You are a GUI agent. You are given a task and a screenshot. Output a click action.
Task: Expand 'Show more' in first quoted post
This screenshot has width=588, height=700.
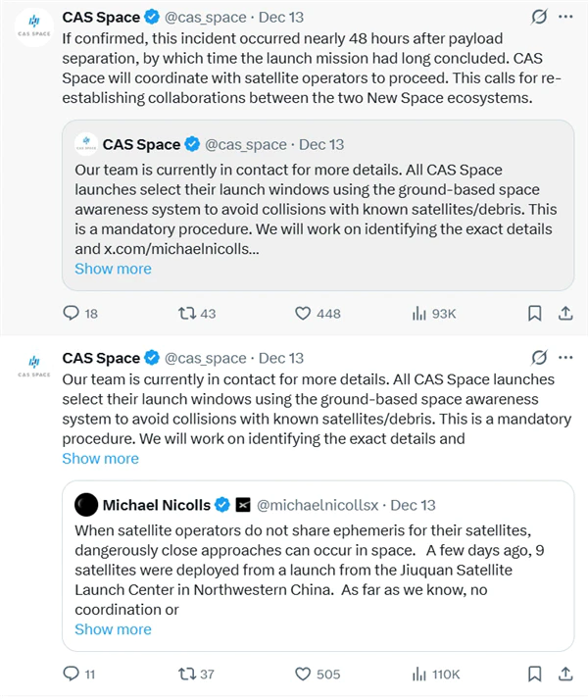click(x=114, y=269)
